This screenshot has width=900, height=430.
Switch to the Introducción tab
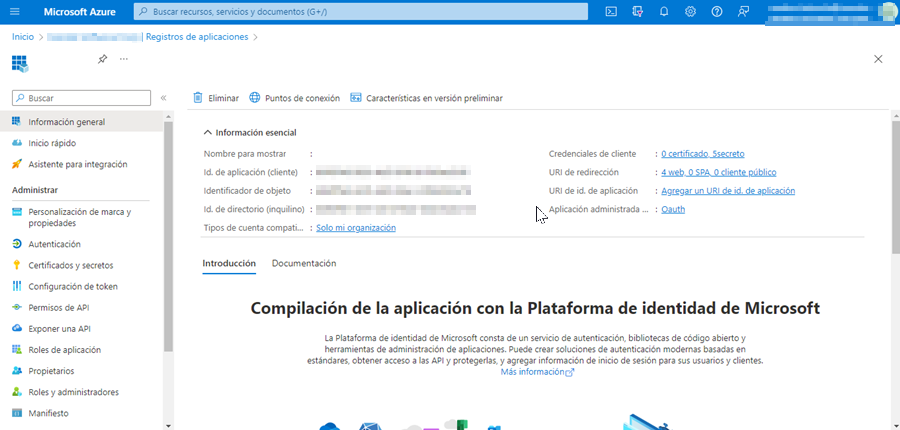coord(229,264)
